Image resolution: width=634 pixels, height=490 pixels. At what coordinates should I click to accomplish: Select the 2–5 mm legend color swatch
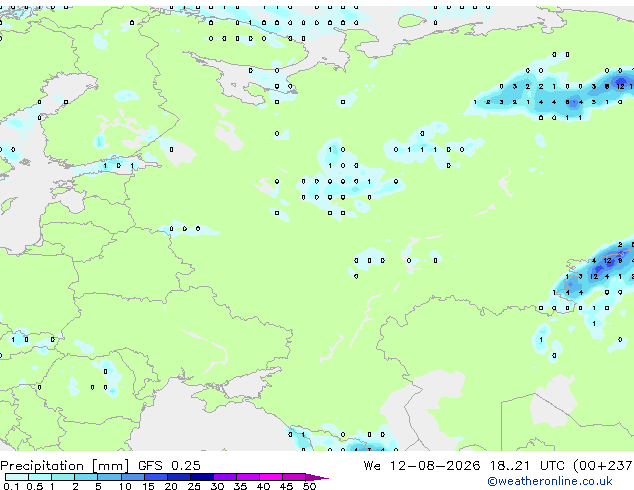coord(86,477)
